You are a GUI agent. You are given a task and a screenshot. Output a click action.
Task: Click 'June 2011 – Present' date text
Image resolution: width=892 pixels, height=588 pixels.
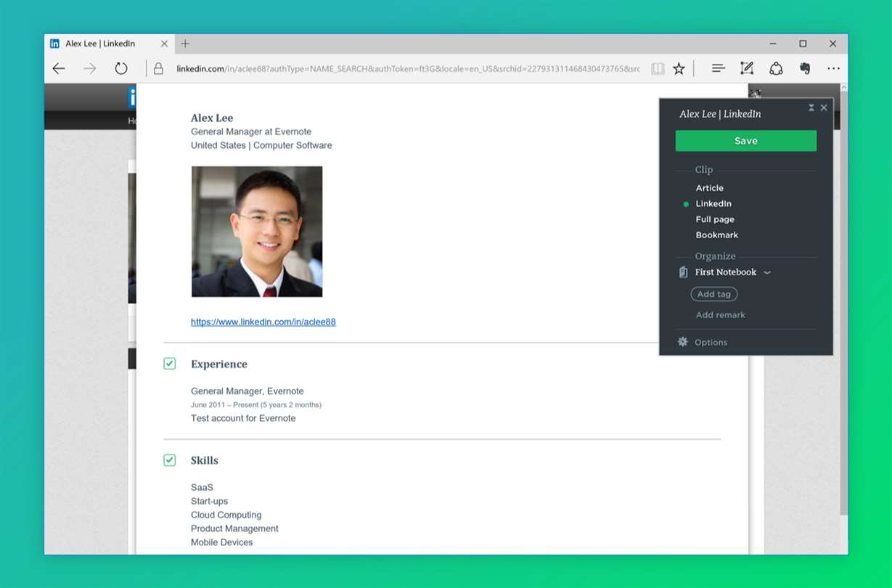256,405
